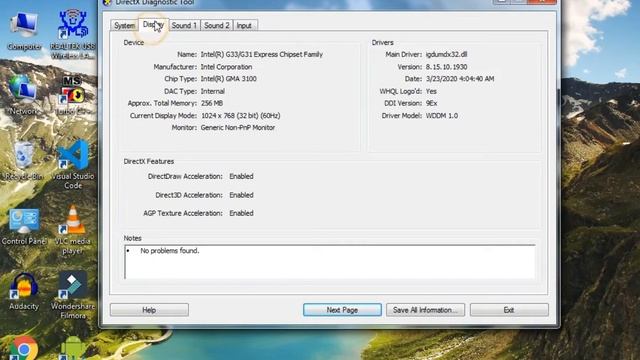Open the Input tab
Viewport: 640px width, 360px height.
244,25
